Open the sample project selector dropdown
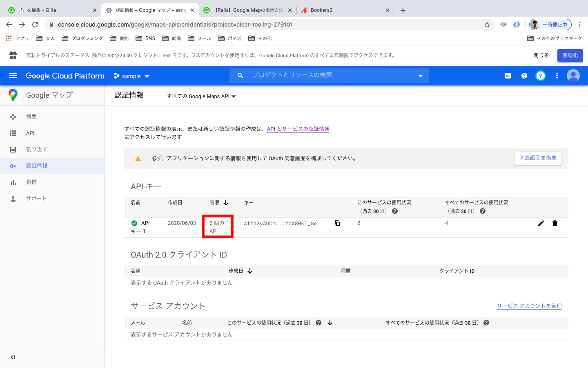The image size is (588, 368). click(132, 76)
